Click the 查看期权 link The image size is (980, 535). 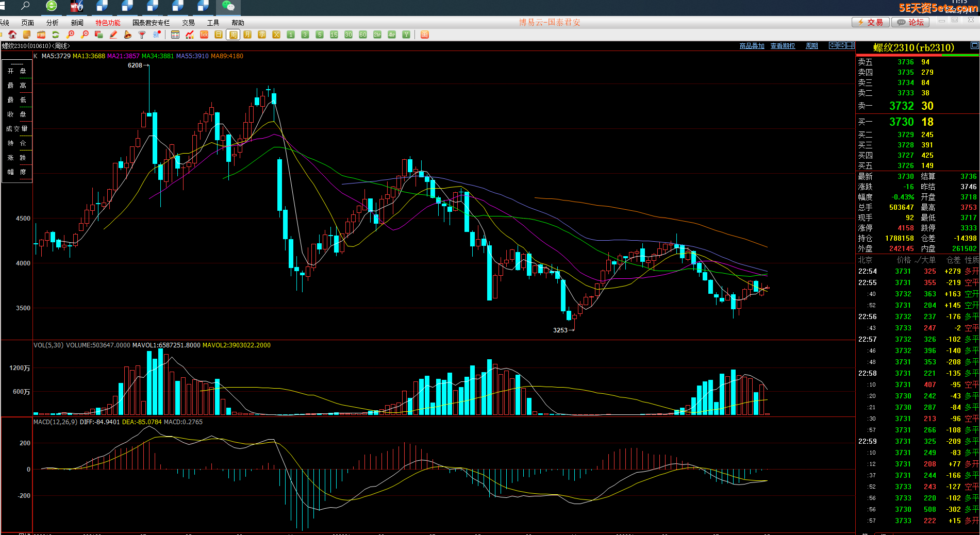783,46
